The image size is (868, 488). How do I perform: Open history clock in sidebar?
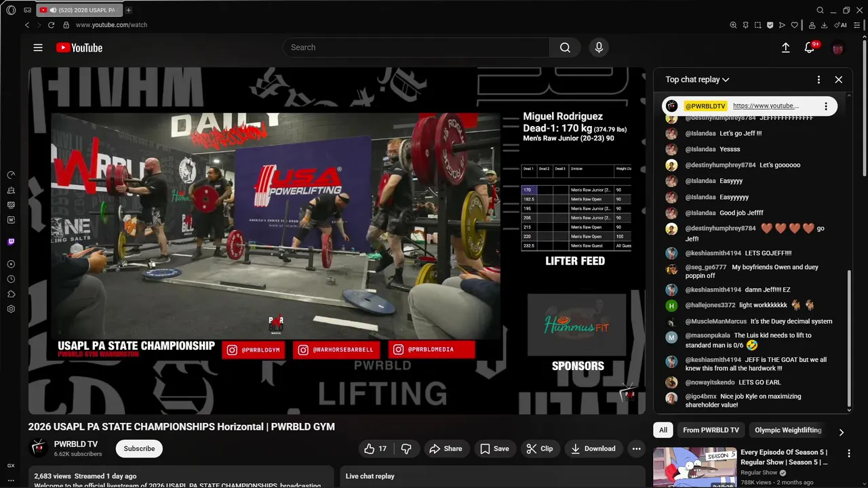tap(11, 279)
